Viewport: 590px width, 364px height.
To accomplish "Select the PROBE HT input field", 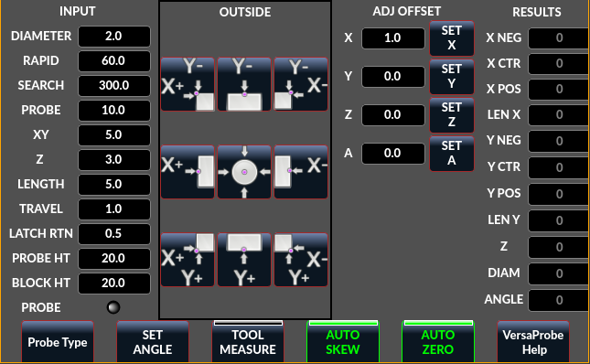I will pyautogui.click(x=114, y=258).
